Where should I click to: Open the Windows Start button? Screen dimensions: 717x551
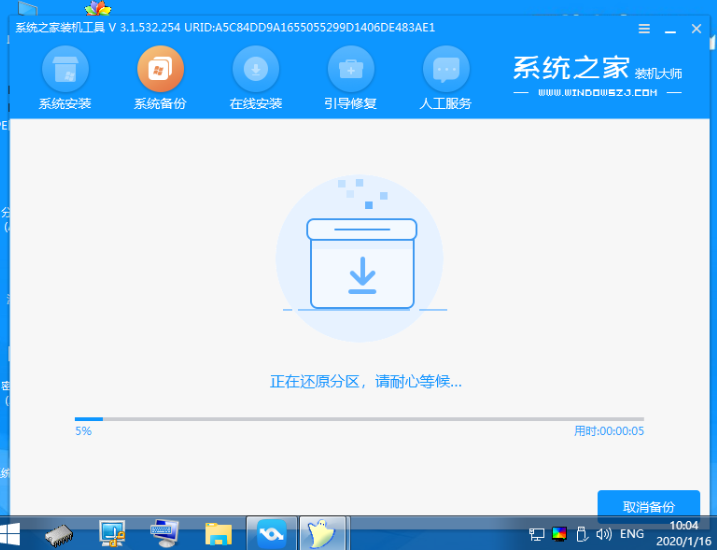[10, 534]
